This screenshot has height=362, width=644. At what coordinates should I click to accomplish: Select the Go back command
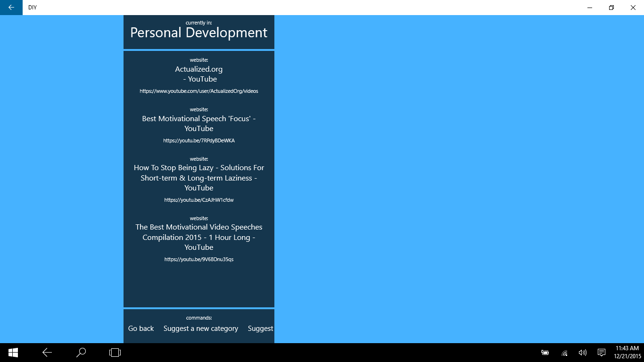coord(141,329)
